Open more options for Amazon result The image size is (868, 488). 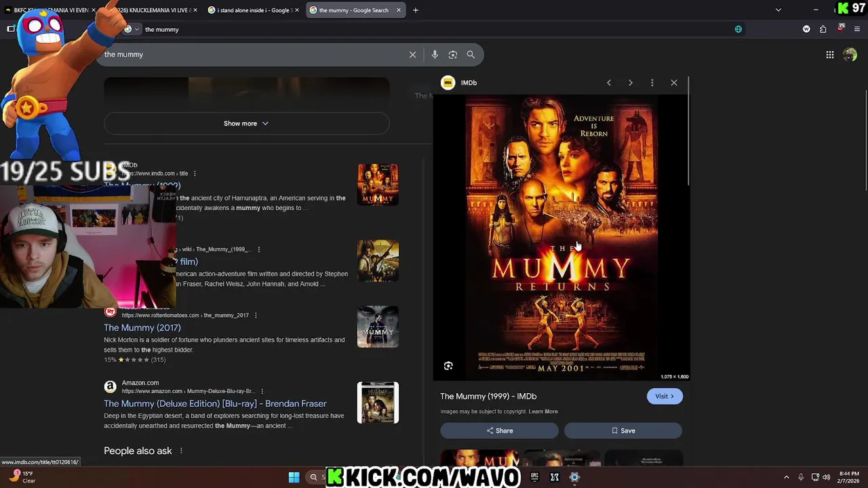[262, 391]
